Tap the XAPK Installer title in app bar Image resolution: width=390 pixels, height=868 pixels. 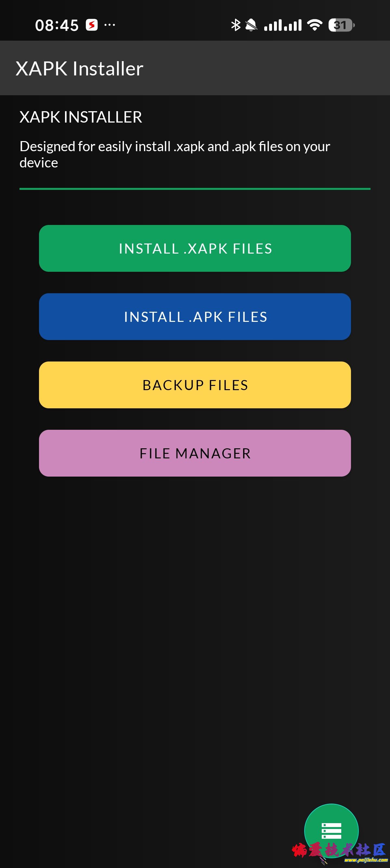click(80, 68)
